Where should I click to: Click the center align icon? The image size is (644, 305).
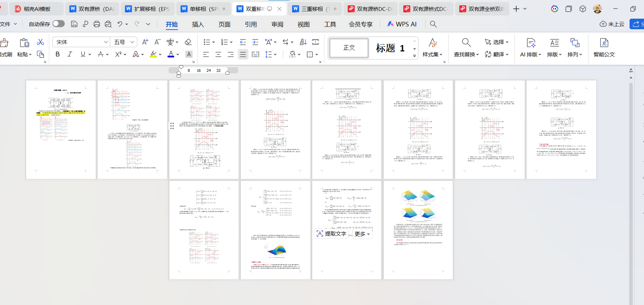click(218, 54)
